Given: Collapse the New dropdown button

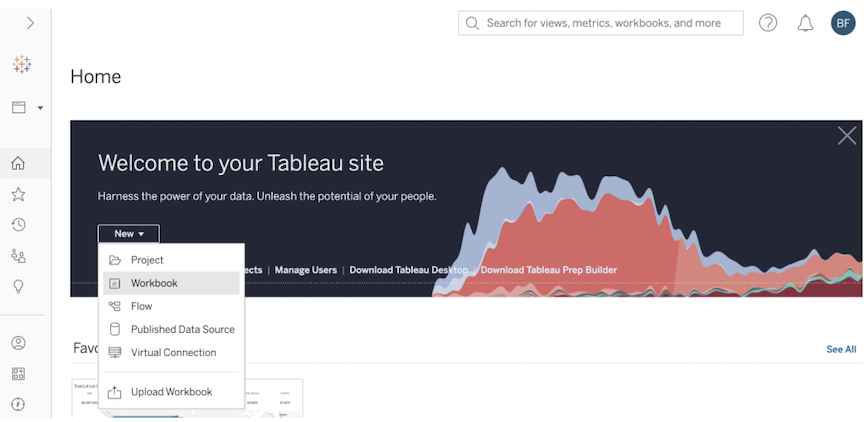Looking at the screenshot, I should (x=128, y=234).
